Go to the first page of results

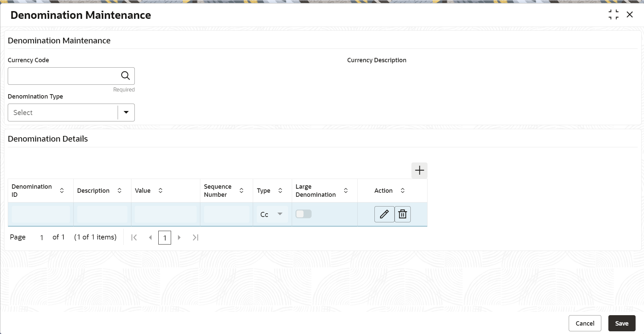coord(134,237)
